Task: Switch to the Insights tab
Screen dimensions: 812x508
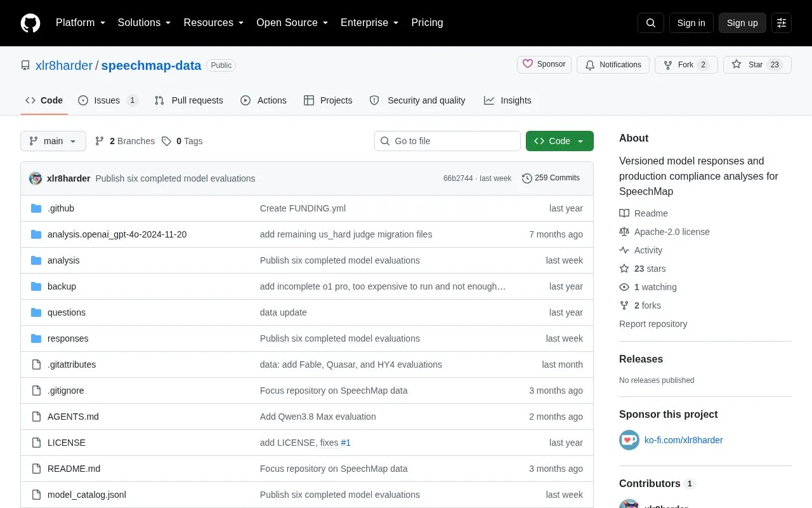Action: (x=507, y=100)
